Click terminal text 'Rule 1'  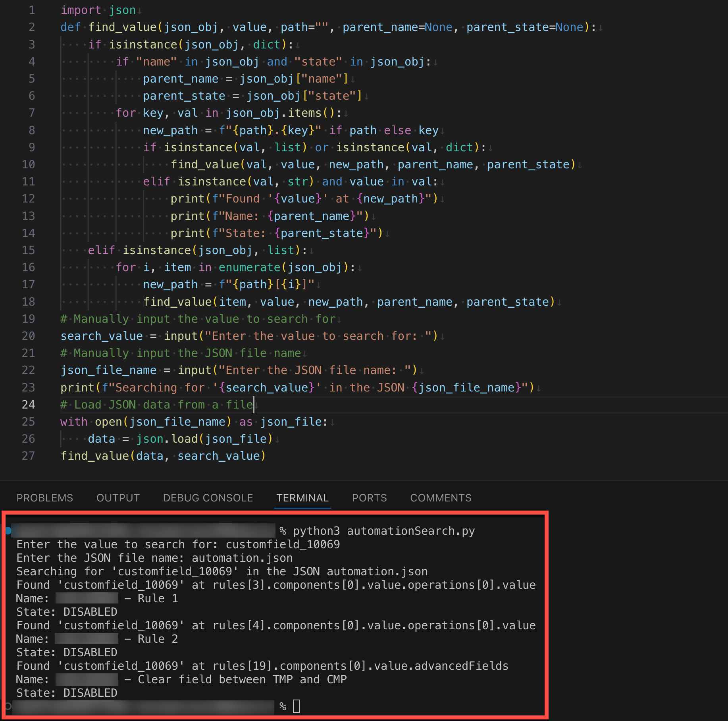158,598
